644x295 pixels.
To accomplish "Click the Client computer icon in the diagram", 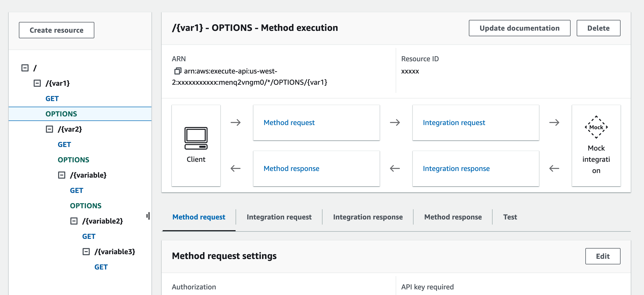I will coord(196,139).
